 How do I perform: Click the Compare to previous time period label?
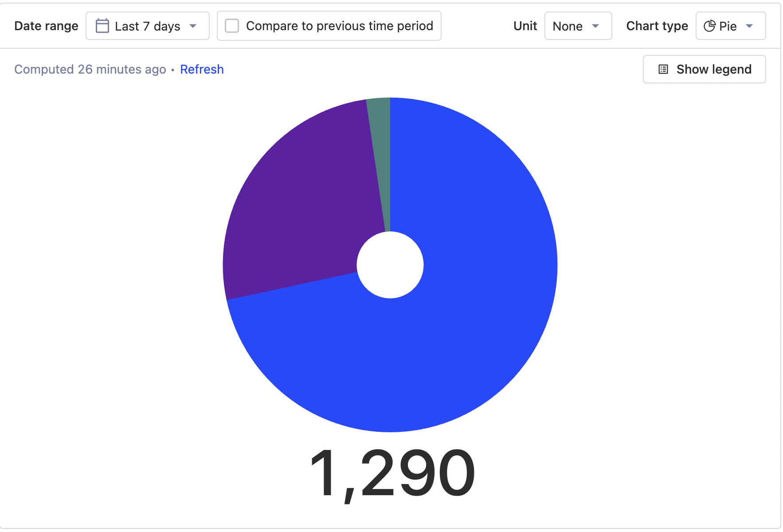(340, 26)
